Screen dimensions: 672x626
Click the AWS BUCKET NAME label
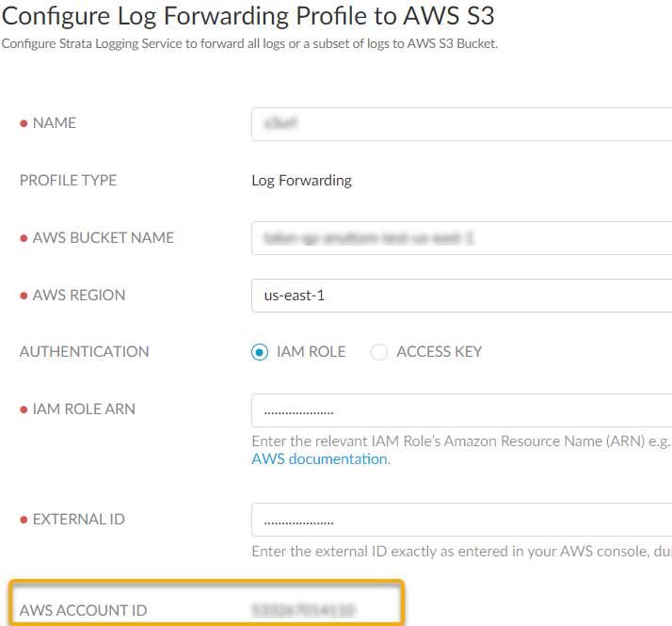click(103, 238)
